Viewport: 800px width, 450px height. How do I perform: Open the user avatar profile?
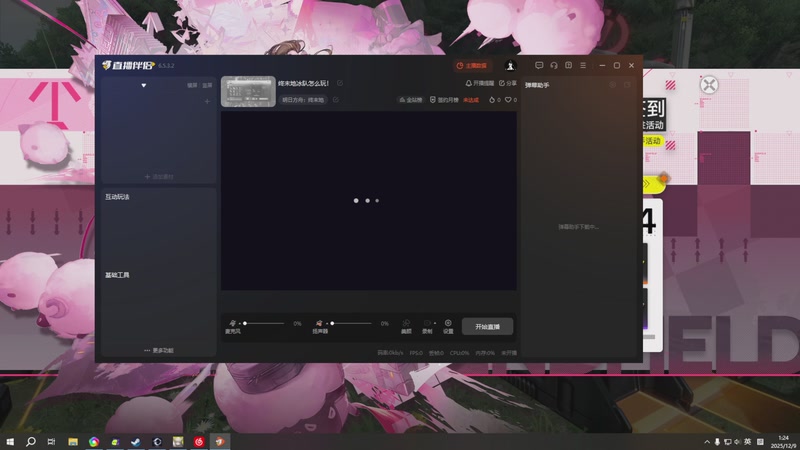510,65
